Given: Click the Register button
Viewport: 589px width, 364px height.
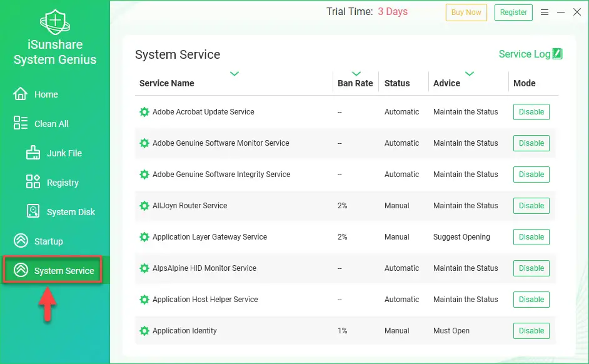Looking at the screenshot, I should [513, 12].
